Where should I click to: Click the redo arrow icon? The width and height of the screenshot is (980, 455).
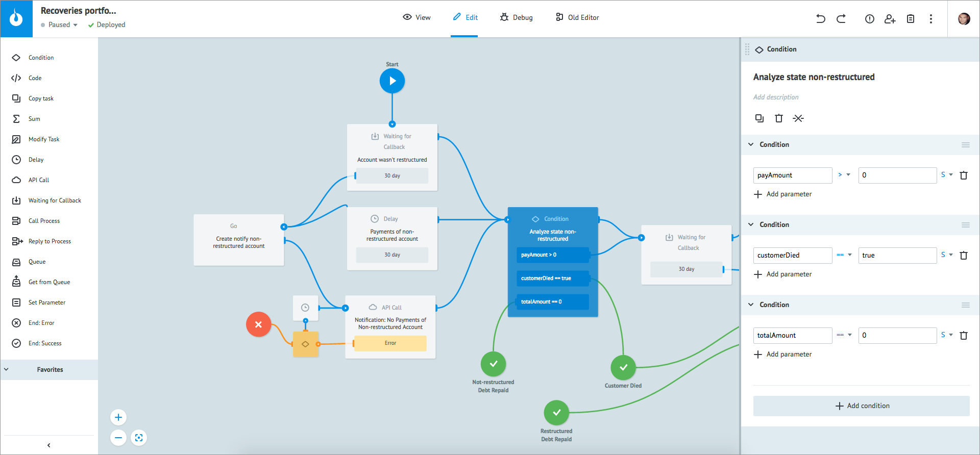point(841,19)
